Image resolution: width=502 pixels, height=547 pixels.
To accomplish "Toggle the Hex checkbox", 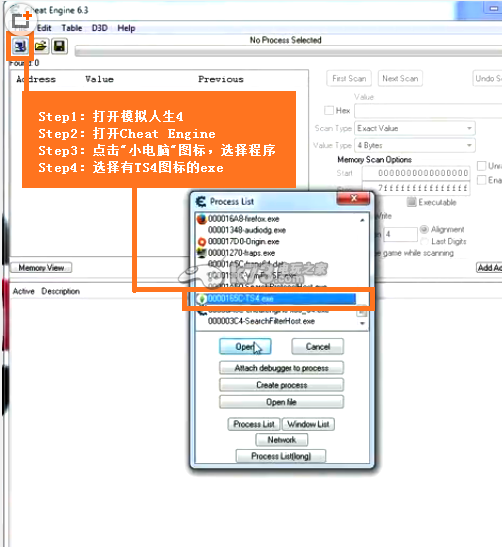I will [329, 111].
